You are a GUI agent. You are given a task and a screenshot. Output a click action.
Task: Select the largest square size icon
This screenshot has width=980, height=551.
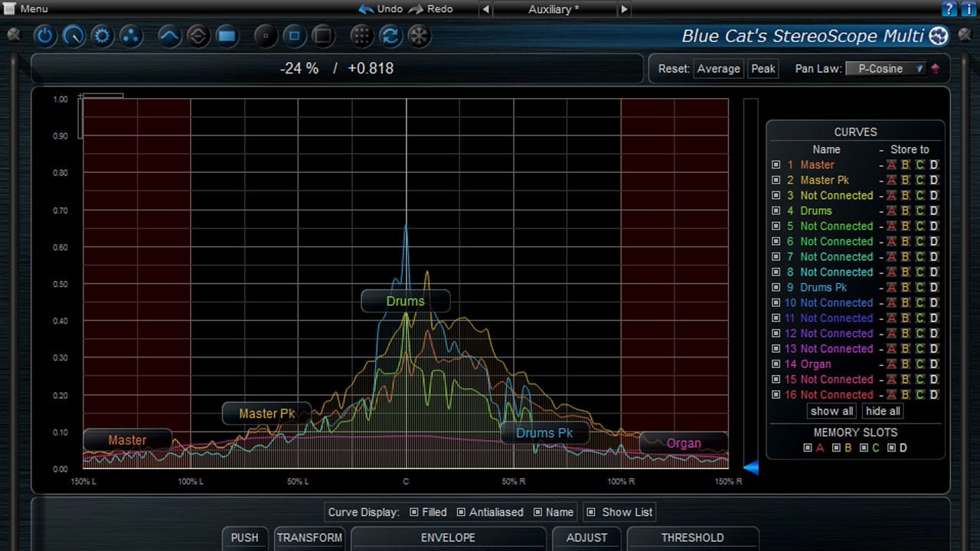click(x=322, y=35)
